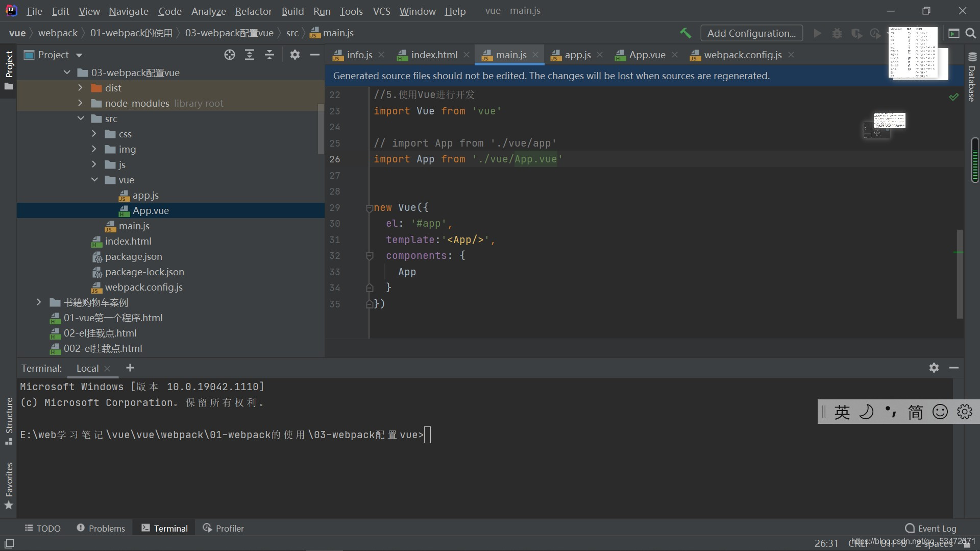Click Collapse All icon in Project panel

tap(269, 55)
